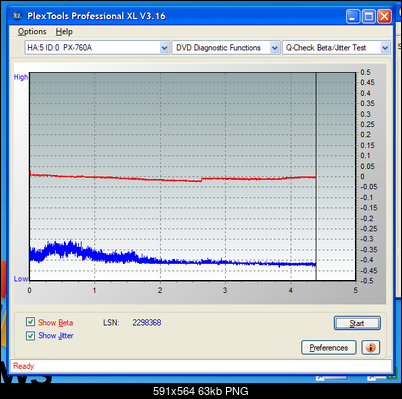Click the Show Jitter label text
402x399 pixels.
pos(56,336)
